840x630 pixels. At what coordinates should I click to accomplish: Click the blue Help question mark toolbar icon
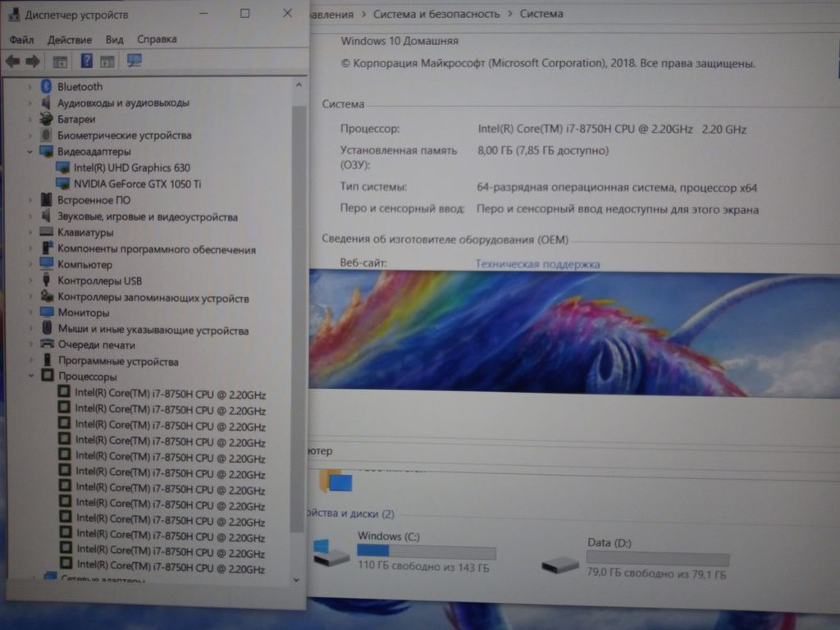(86, 62)
